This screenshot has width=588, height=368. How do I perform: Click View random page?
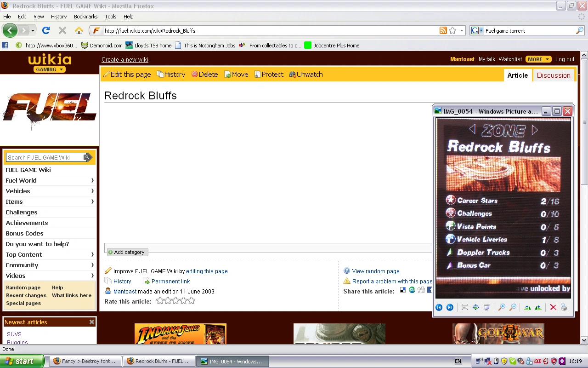[x=376, y=271]
